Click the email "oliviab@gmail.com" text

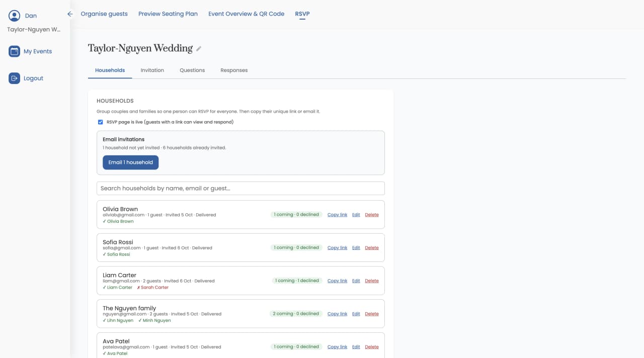pyautogui.click(x=122, y=215)
